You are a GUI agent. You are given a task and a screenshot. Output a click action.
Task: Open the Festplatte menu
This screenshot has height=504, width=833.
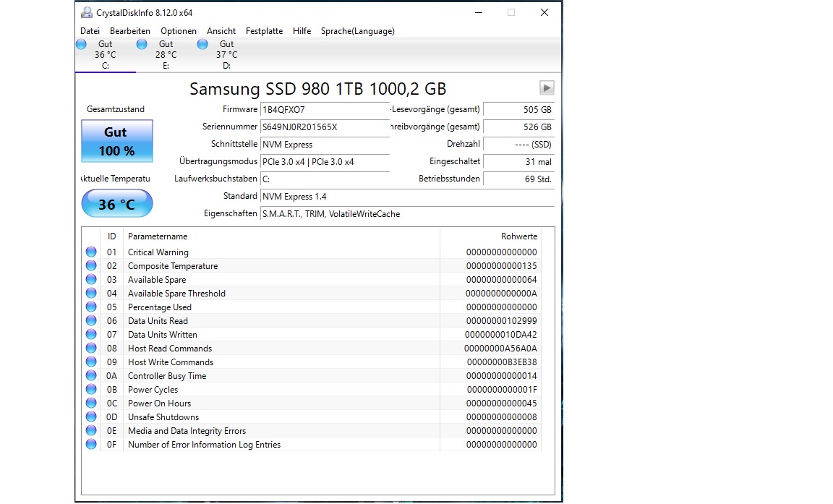264,31
